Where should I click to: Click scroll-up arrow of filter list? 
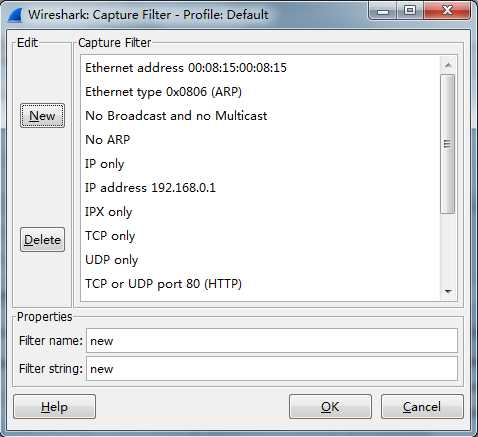tap(448, 65)
